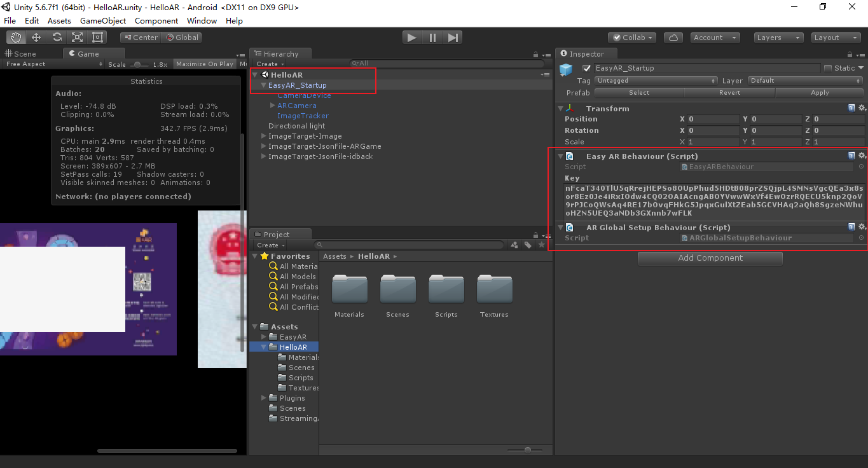Collapse the EasyAR_Startup tree item
This screenshot has height=468, width=868.
pos(264,85)
